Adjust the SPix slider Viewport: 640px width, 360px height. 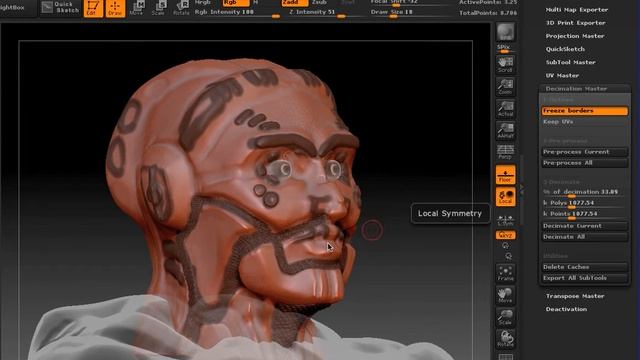click(505, 49)
